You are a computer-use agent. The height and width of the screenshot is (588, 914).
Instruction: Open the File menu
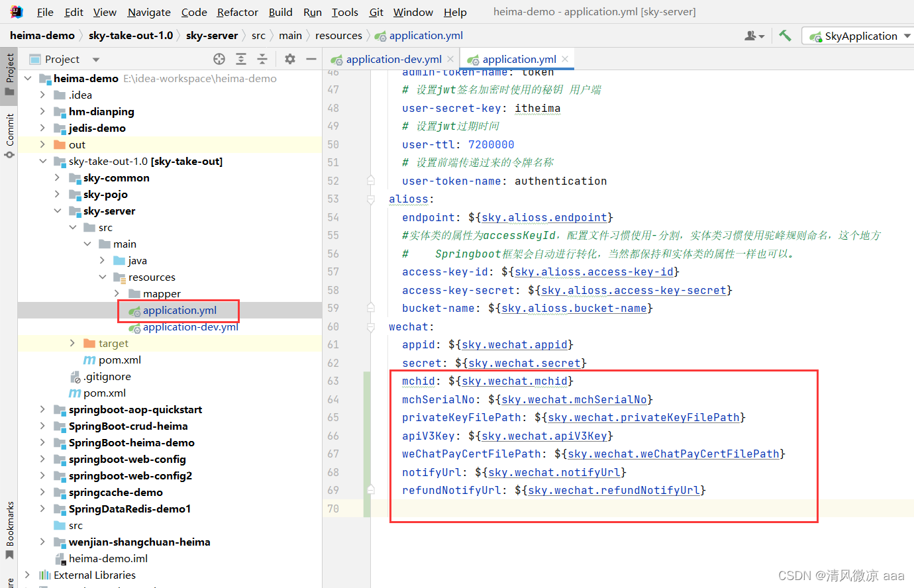click(x=45, y=12)
